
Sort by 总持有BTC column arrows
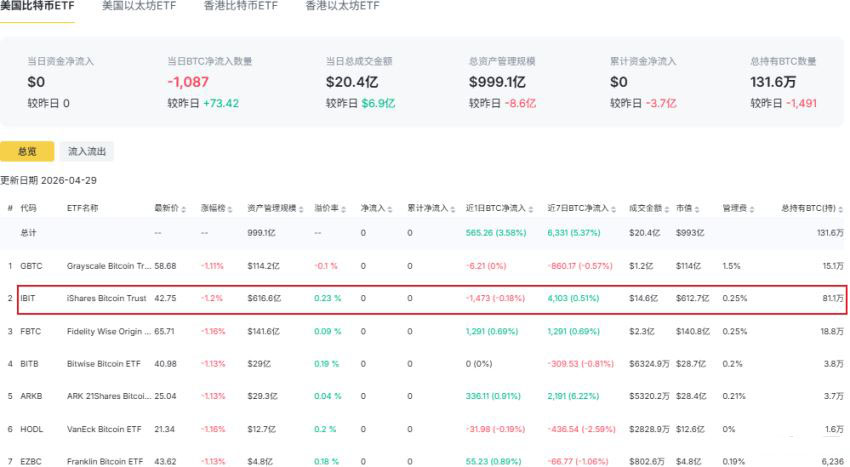841,209
